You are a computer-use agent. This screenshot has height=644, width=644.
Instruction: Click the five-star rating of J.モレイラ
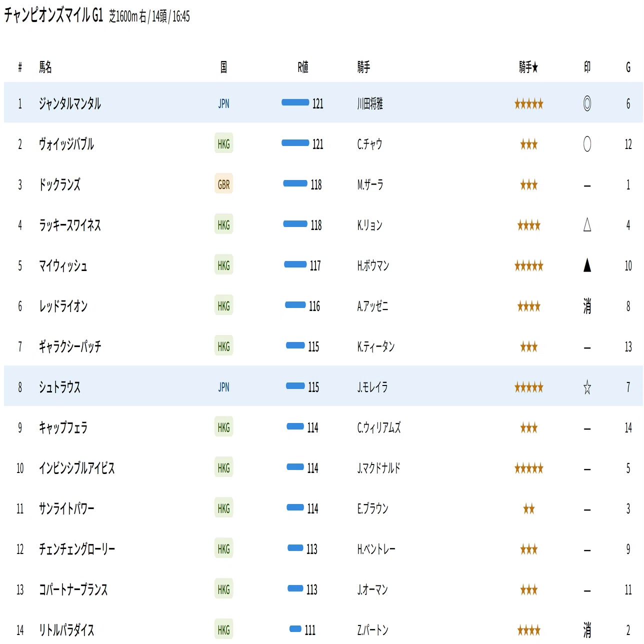tap(528, 387)
